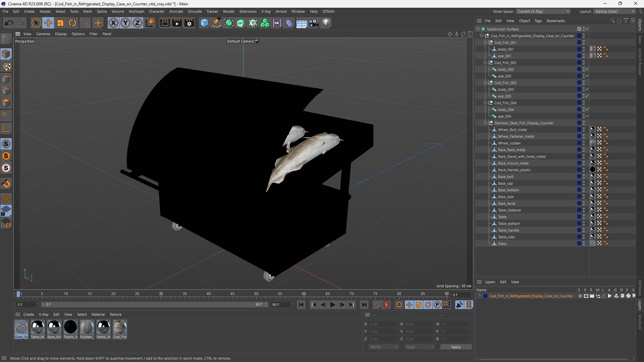
Task: Collapse Stainless_Steel_Fish_Display_Counter group
Action: pyautogui.click(x=485, y=123)
